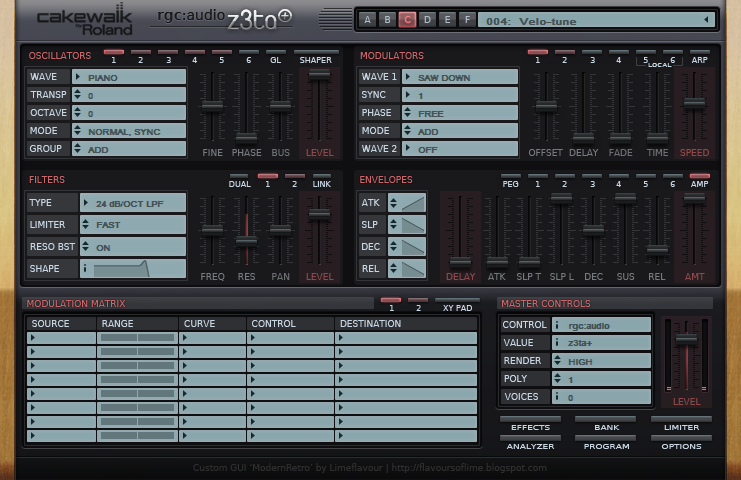Toggle the ARP switch in Modulators

(699, 52)
